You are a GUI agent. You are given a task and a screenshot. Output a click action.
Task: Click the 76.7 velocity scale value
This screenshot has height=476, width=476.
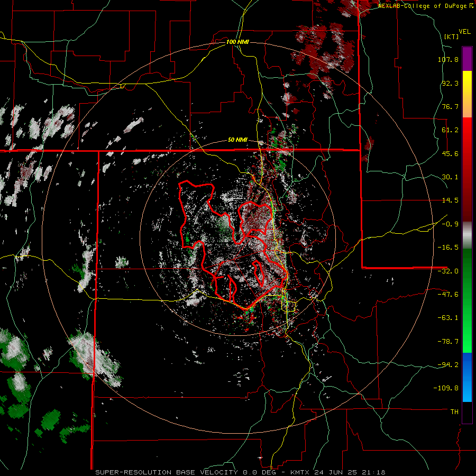[x=450, y=106]
